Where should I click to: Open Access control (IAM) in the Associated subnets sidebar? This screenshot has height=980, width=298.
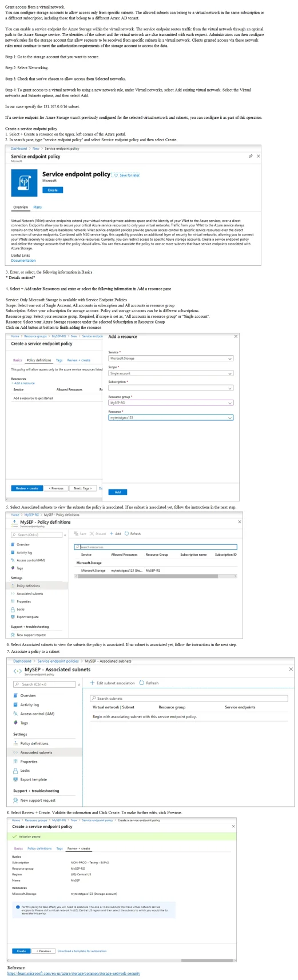[37, 714]
